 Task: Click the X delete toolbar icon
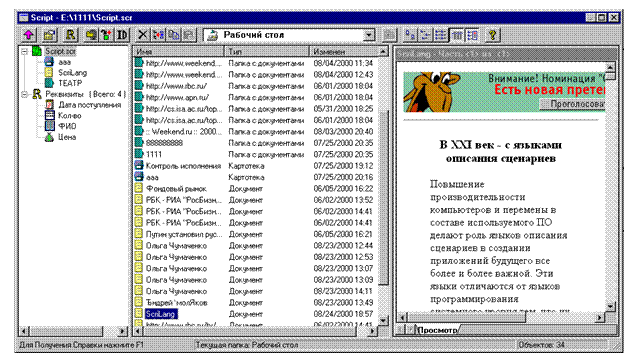(142, 35)
